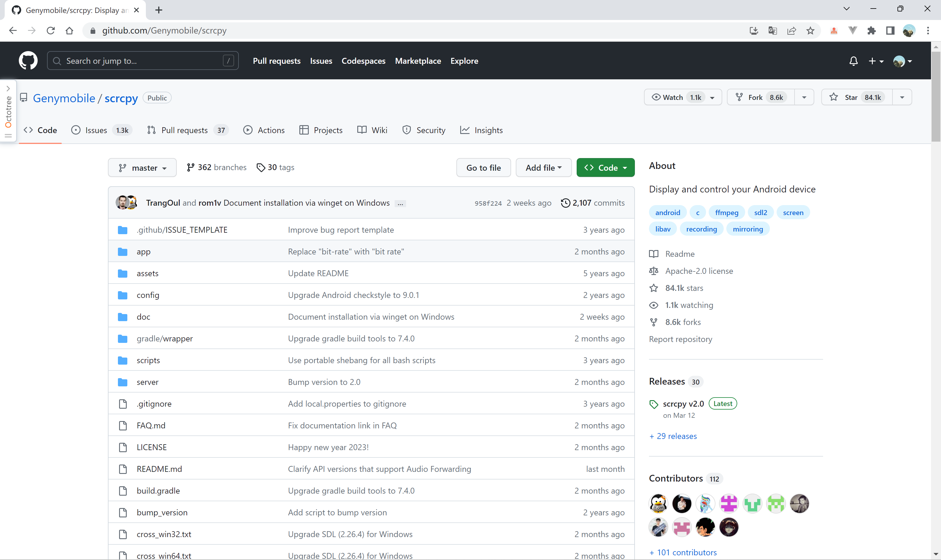Click the GitHub Octocat logo
The width and height of the screenshot is (941, 560).
28,61
